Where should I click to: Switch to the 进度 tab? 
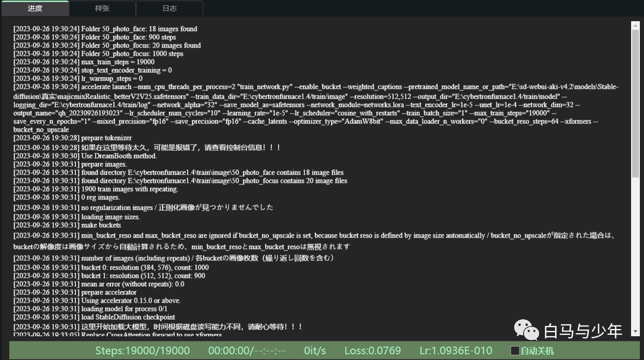pos(35,8)
